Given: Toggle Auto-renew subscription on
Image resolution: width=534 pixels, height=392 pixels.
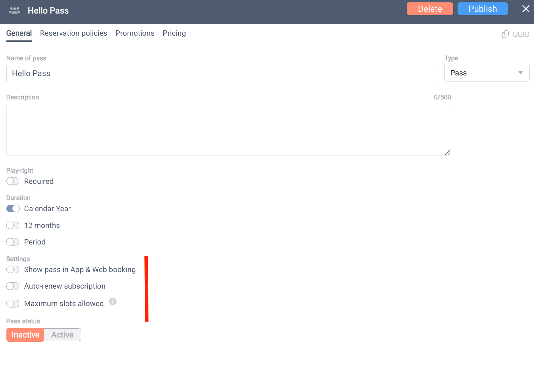Looking at the screenshot, I should 13,286.
